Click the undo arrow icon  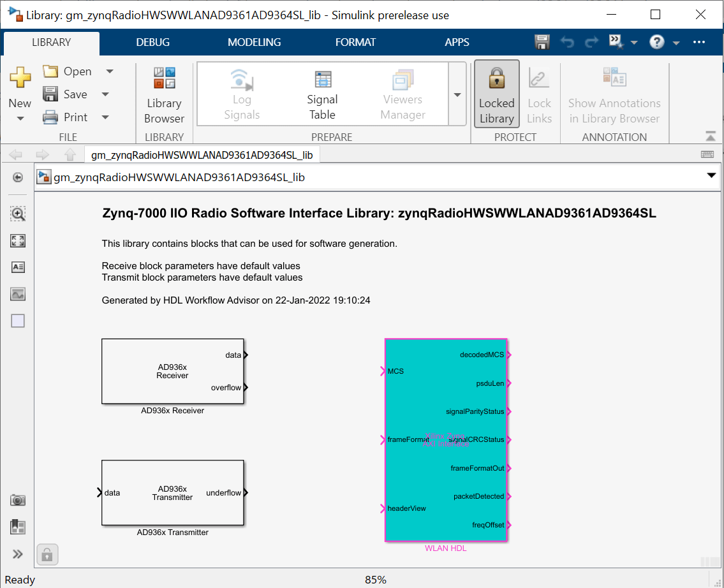click(568, 42)
